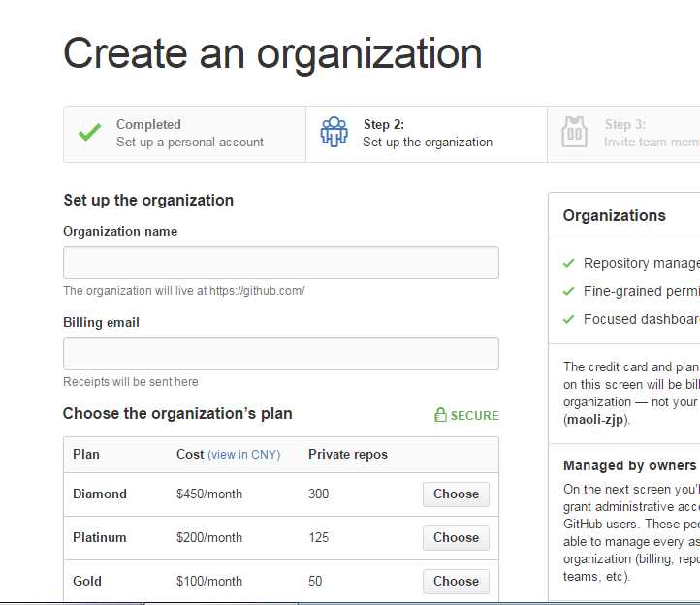This screenshot has height=605, width=700.
Task: Click Receipts will be sent here text
Action: [x=131, y=382]
